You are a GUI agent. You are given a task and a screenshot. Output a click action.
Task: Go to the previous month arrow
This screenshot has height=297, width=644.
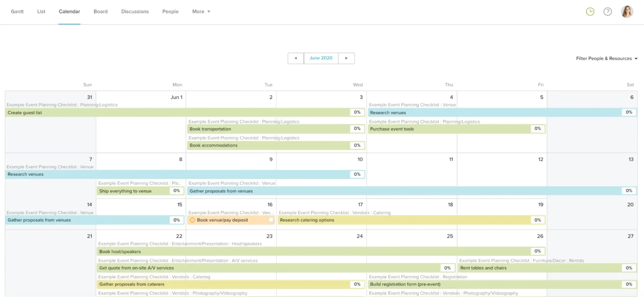click(x=296, y=58)
